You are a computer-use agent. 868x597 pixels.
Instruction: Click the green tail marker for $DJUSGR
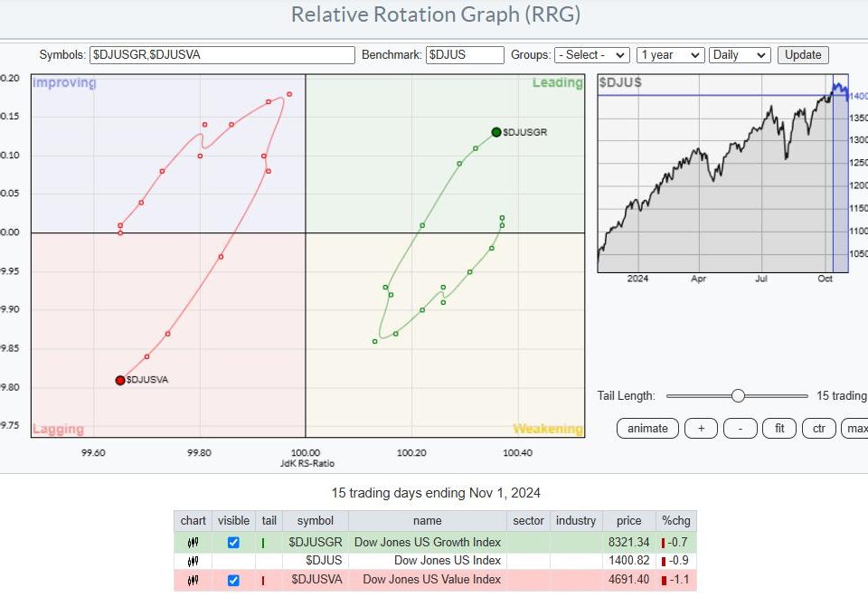tap(263, 542)
